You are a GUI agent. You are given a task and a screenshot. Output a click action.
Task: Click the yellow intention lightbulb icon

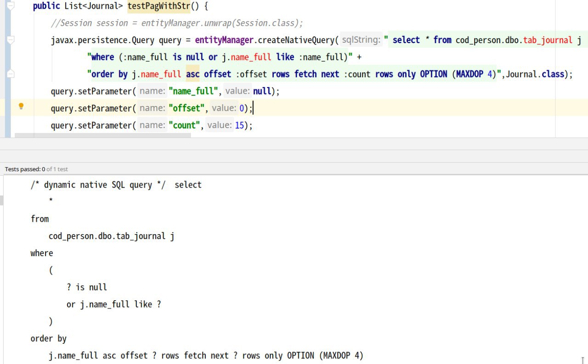pos(21,106)
